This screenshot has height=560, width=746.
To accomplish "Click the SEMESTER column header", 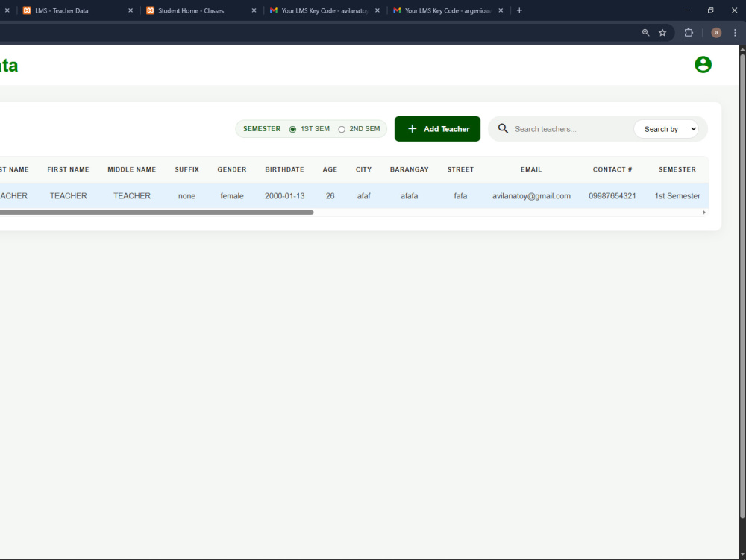I will click(677, 169).
